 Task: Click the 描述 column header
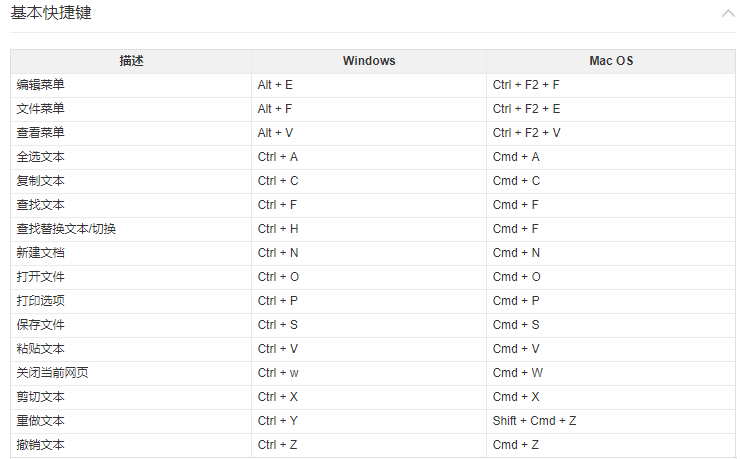pyautogui.click(x=131, y=61)
